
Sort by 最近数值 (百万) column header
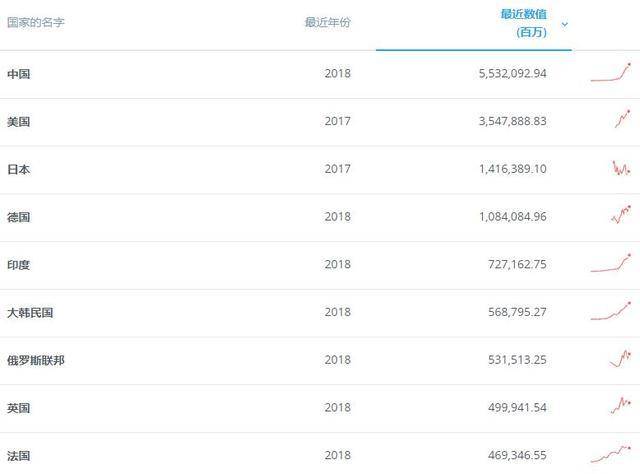pyautogui.click(x=523, y=23)
